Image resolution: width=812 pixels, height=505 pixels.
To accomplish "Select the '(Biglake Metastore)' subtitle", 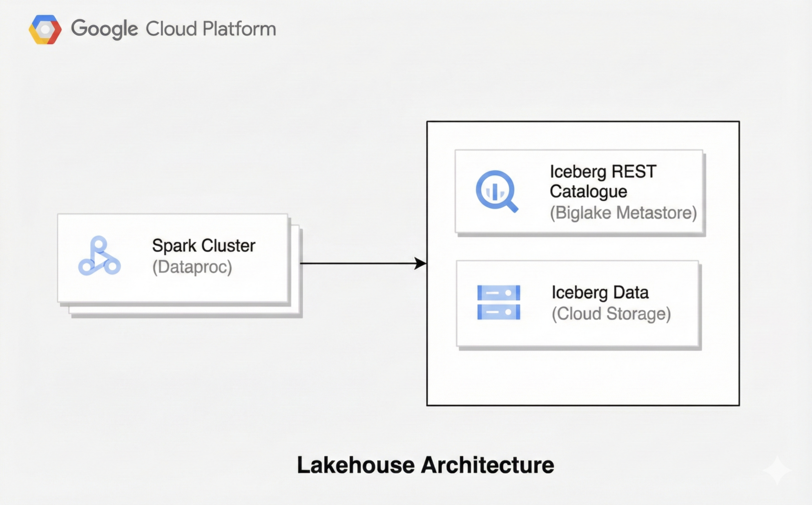I will click(623, 213).
